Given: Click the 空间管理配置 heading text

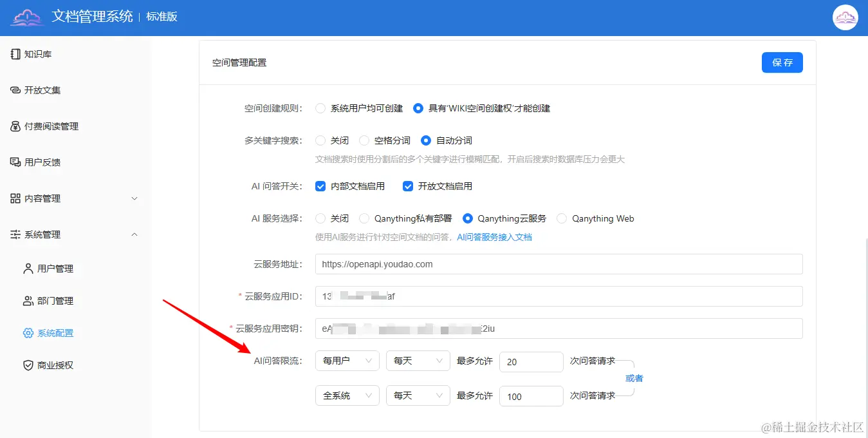Looking at the screenshot, I should [239, 62].
